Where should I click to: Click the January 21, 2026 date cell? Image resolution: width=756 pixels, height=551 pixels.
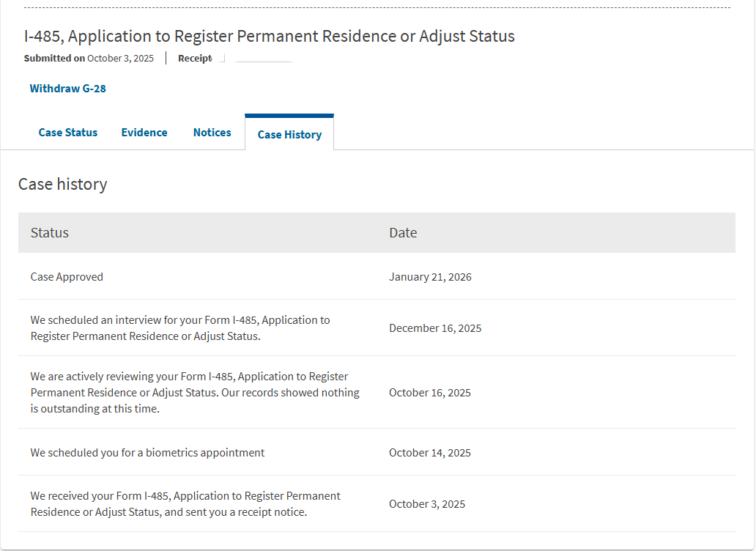coord(431,277)
